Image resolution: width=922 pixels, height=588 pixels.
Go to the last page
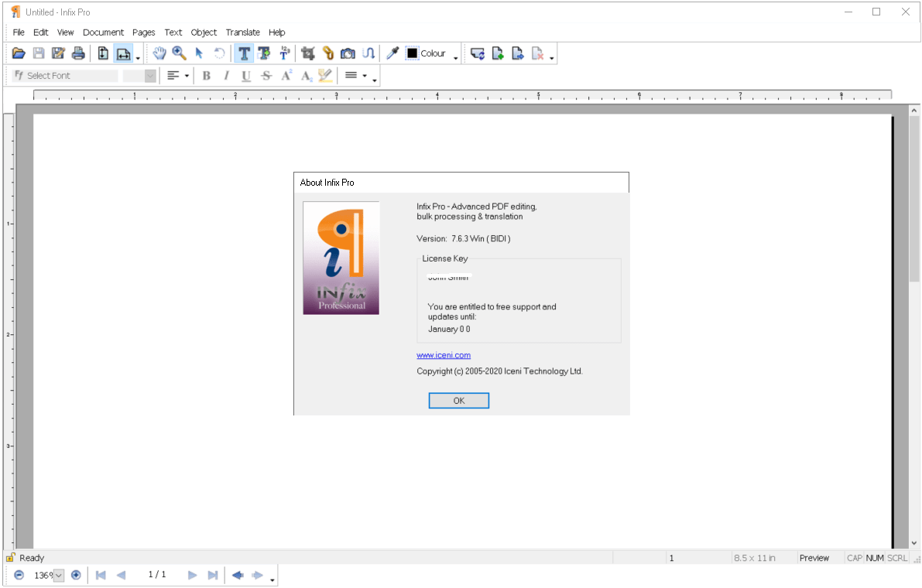tap(213, 575)
